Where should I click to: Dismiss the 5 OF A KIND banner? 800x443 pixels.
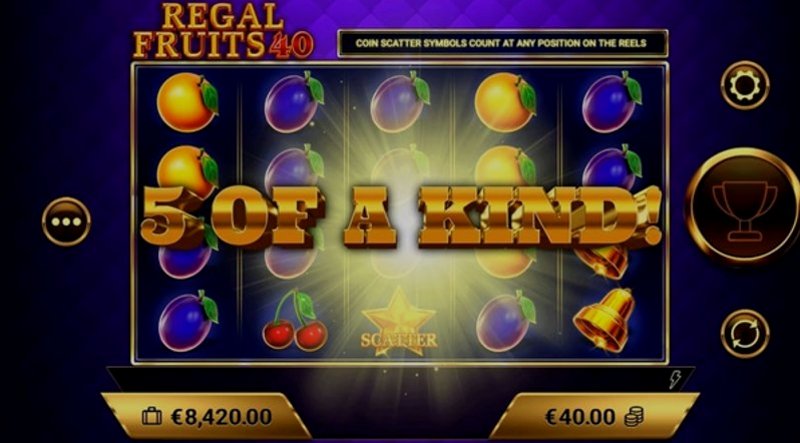[401, 216]
